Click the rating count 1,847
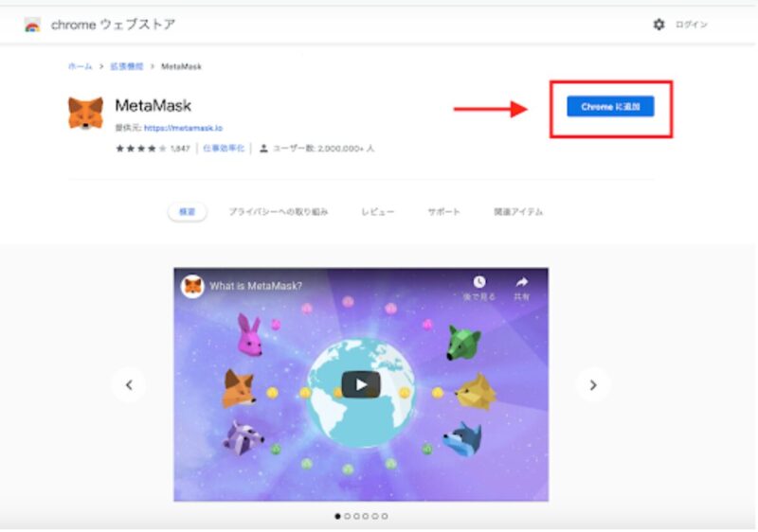This screenshot has height=532, width=758. [180, 149]
